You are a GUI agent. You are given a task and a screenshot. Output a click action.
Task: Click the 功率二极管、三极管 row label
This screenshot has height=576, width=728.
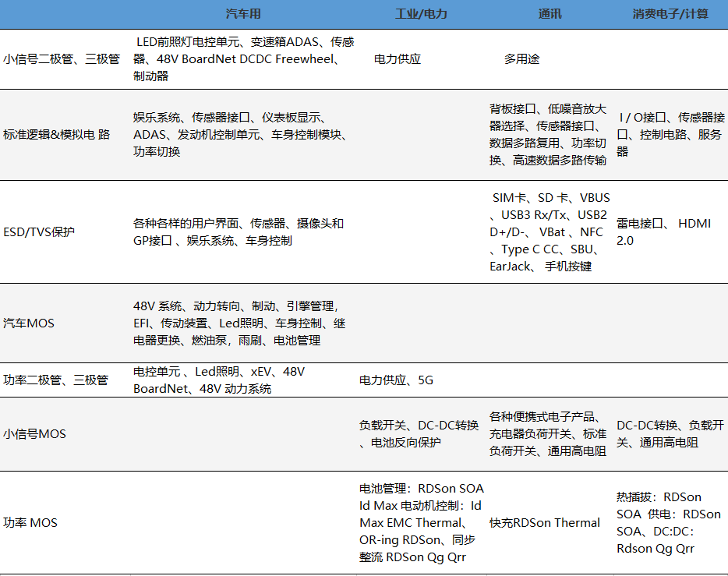point(55,380)
